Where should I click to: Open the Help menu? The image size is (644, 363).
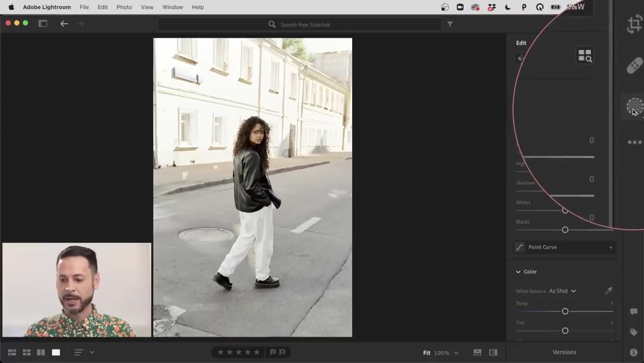[198, 7]
